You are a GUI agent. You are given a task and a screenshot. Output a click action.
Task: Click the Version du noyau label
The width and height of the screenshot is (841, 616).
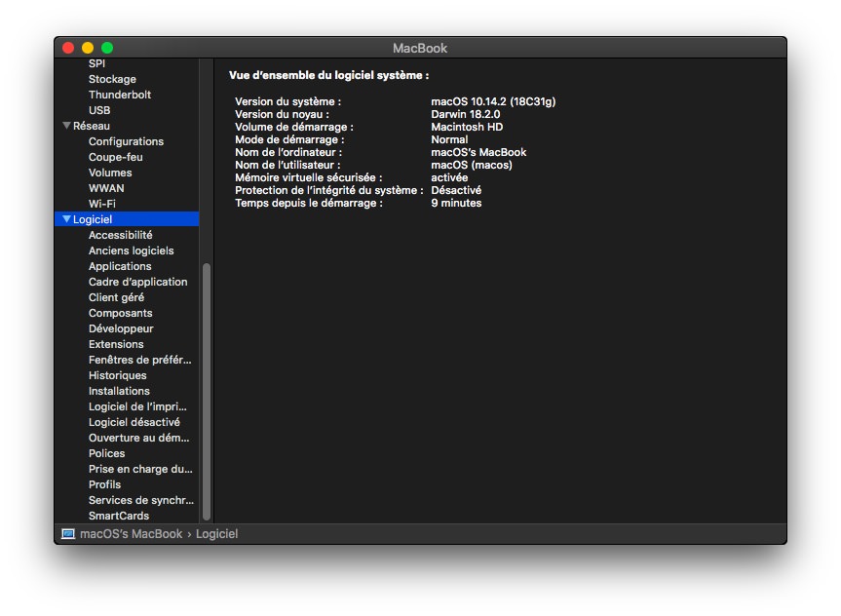pyautogui.click(x=282, y=114)
